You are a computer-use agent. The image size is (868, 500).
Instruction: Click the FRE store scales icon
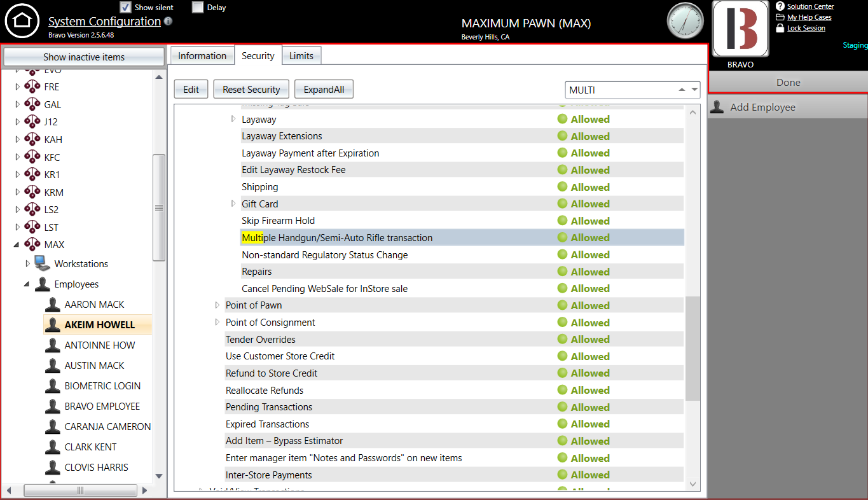coord(32,87)
